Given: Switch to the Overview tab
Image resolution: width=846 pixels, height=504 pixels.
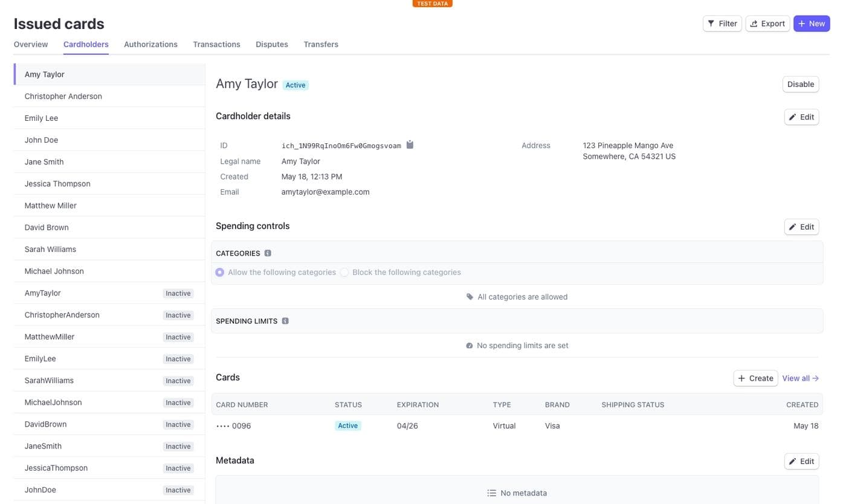Looking at the screenshot, I should 30,44.
